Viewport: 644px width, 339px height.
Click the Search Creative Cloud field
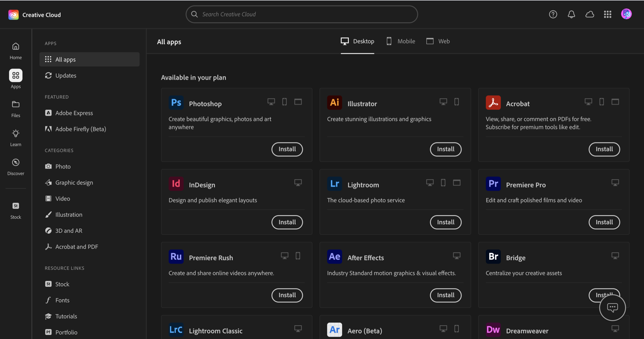(x=302, y=14)
